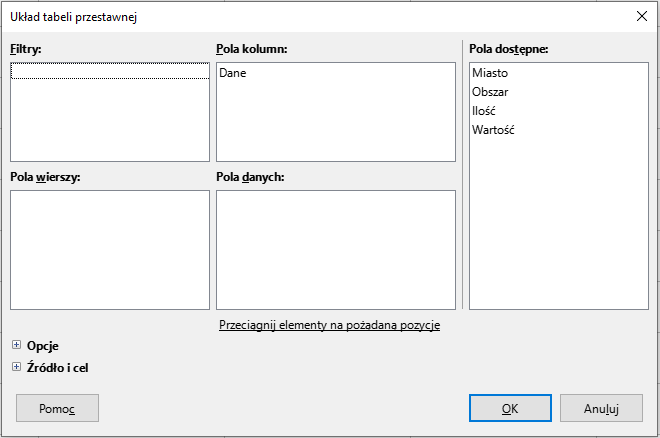
Task: Confirm the layout with OK
Action: 510,408
